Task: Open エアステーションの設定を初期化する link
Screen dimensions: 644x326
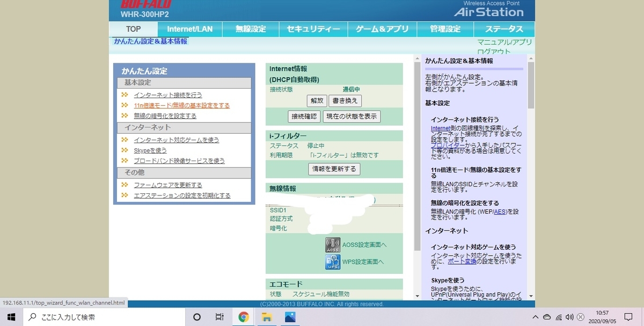Action: click(x=182, y=195)
